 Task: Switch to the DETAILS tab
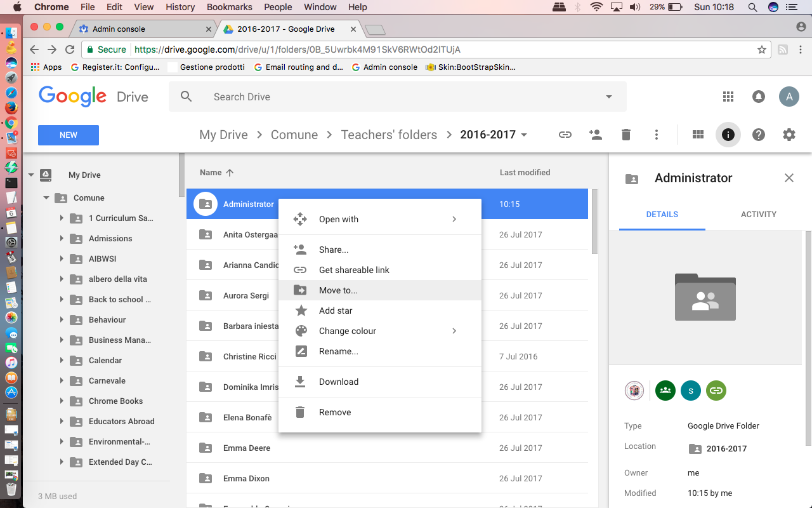point(662,214)
